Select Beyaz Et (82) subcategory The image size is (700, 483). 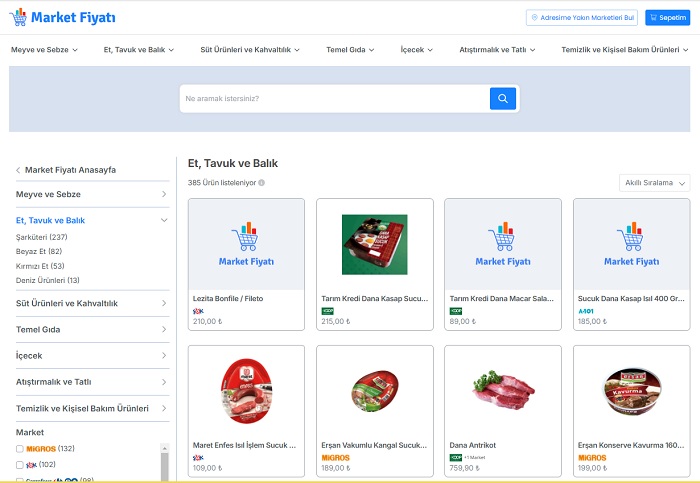click(x=39, y=251)
